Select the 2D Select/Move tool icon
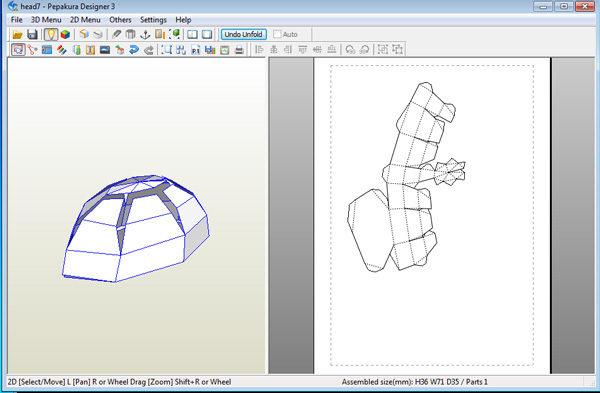This screenshot has height=393, width=600. [18, 49]
